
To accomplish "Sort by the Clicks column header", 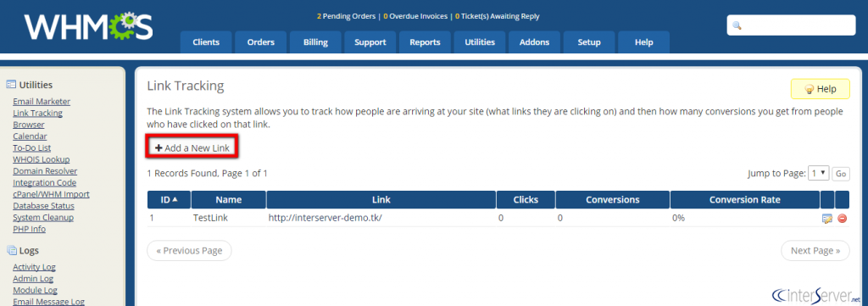I will click(526, 199).
